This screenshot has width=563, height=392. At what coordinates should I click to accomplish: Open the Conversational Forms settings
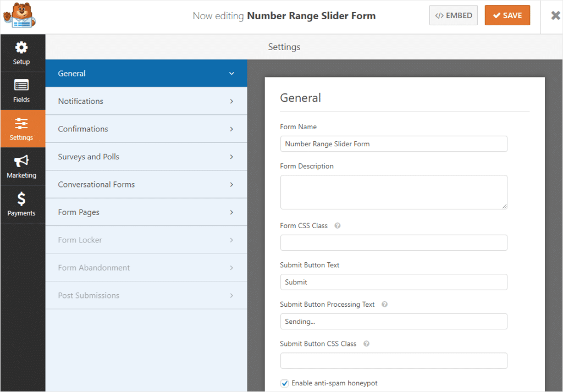click(x=146, y=184)
